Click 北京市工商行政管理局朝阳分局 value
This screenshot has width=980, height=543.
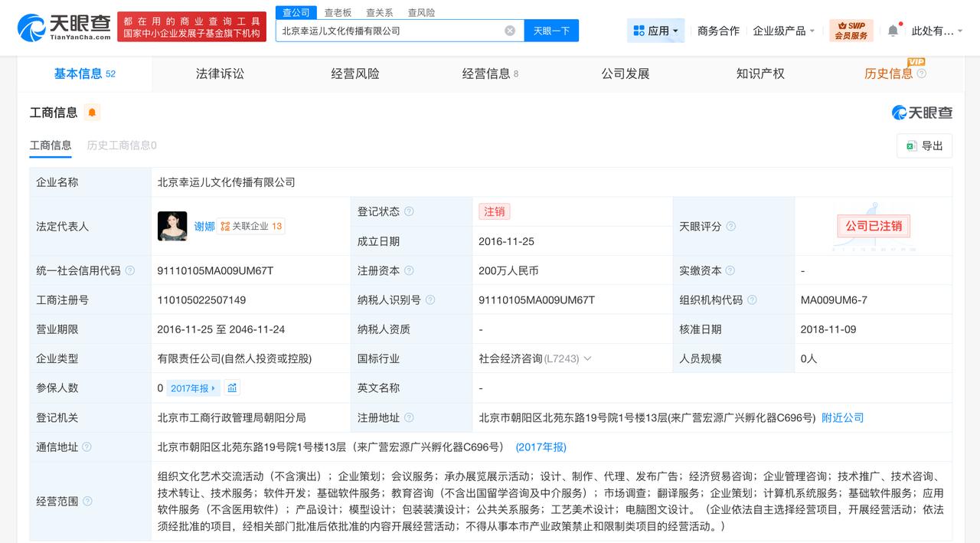231,417
